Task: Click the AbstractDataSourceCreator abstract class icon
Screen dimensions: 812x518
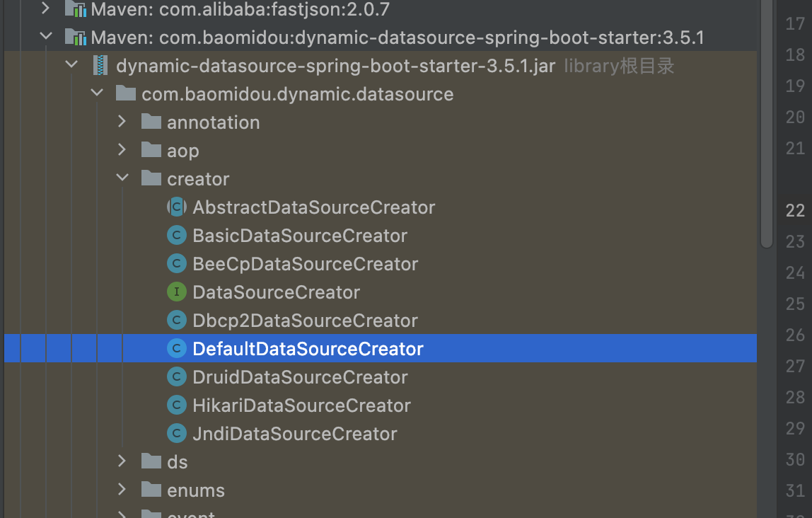Action: click(177, 207)
